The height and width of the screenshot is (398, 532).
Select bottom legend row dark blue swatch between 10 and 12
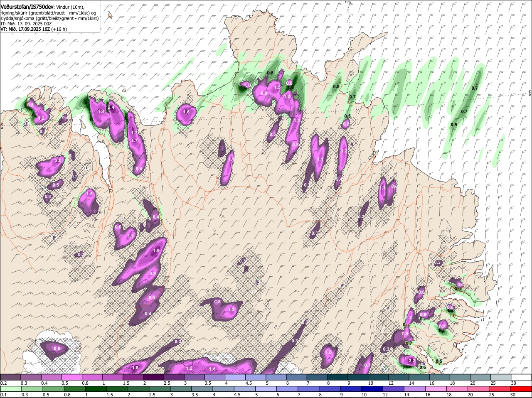pyautogui.click(x=372, y=389)
